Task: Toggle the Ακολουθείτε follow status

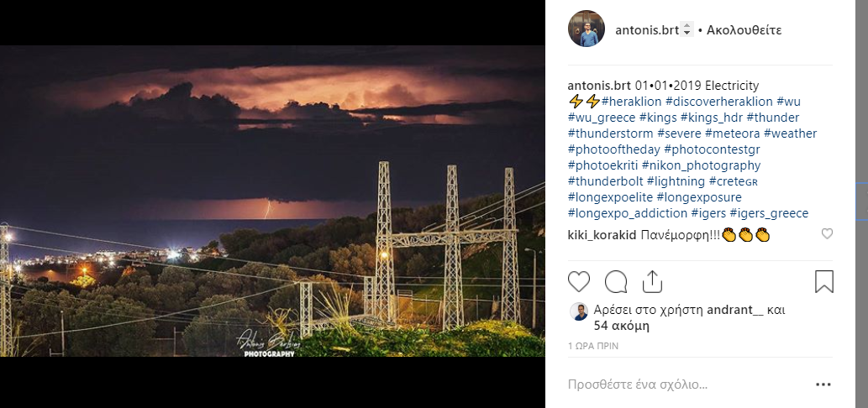Action: pos(744,30)
